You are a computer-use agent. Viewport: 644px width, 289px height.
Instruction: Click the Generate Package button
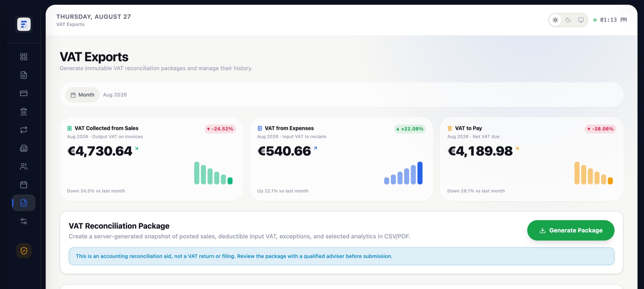pyautogui.click(x=571, y=230)
